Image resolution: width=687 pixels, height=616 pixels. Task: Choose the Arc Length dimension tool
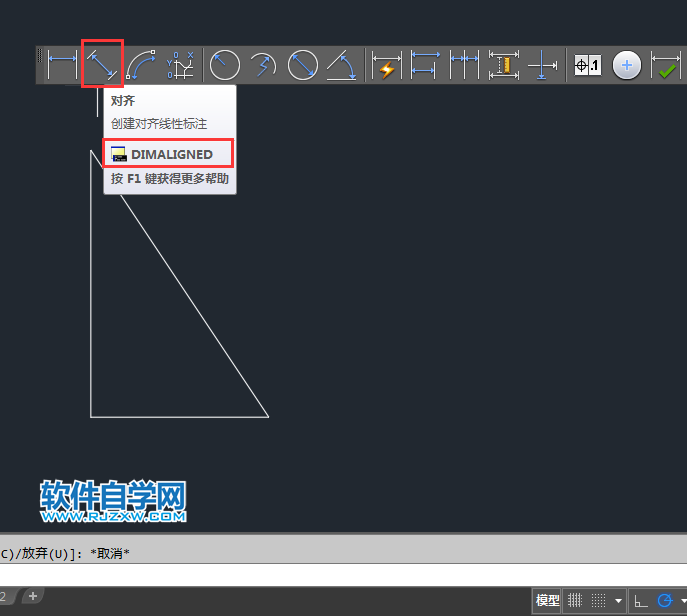(141, 65)
